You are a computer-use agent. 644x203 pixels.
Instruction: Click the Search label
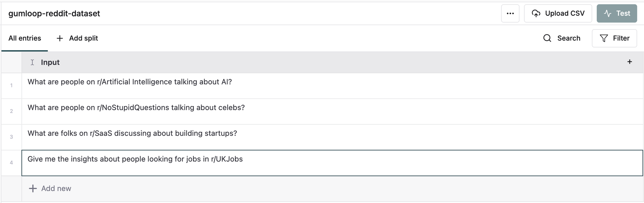pyautogui.click(x=569, y=38)
